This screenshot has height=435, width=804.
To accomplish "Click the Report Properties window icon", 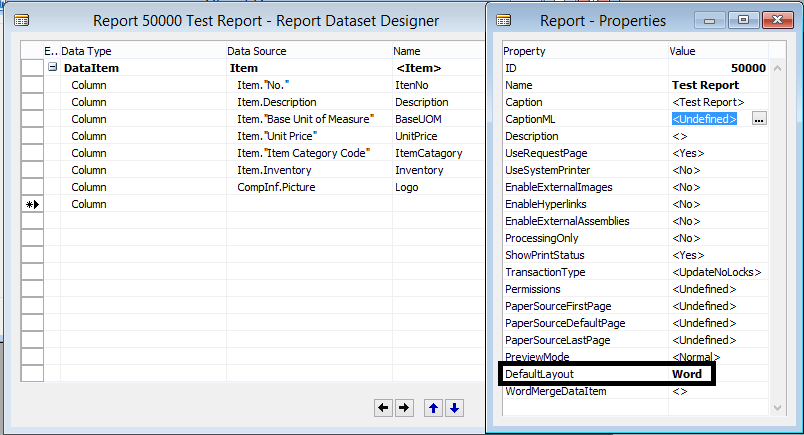I will coord(504,20).
